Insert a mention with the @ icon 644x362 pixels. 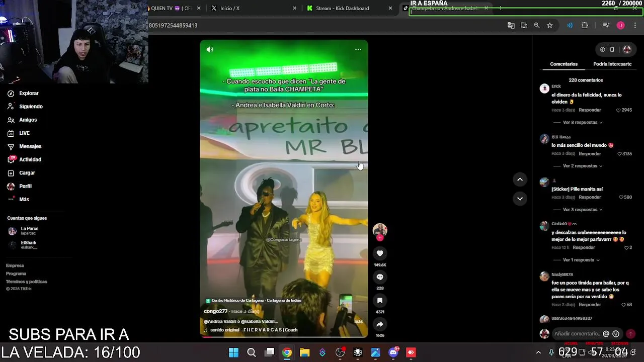(x=606, y=334)
